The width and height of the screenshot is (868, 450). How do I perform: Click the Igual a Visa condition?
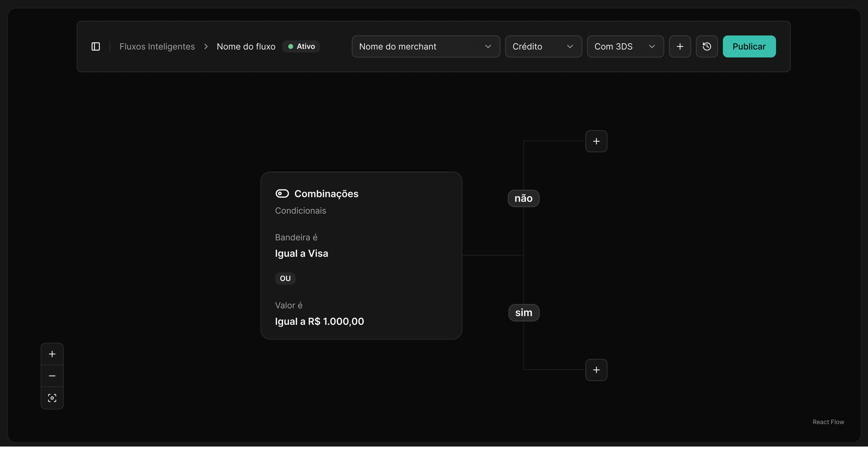click(302, 254)
